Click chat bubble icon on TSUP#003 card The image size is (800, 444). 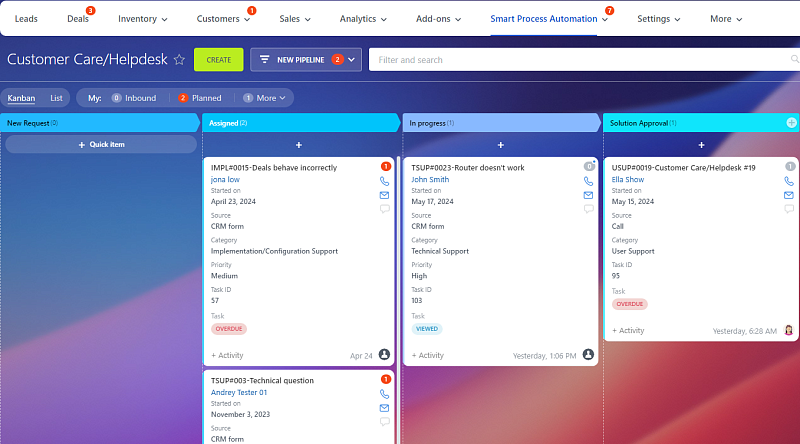tap(384, 422)
